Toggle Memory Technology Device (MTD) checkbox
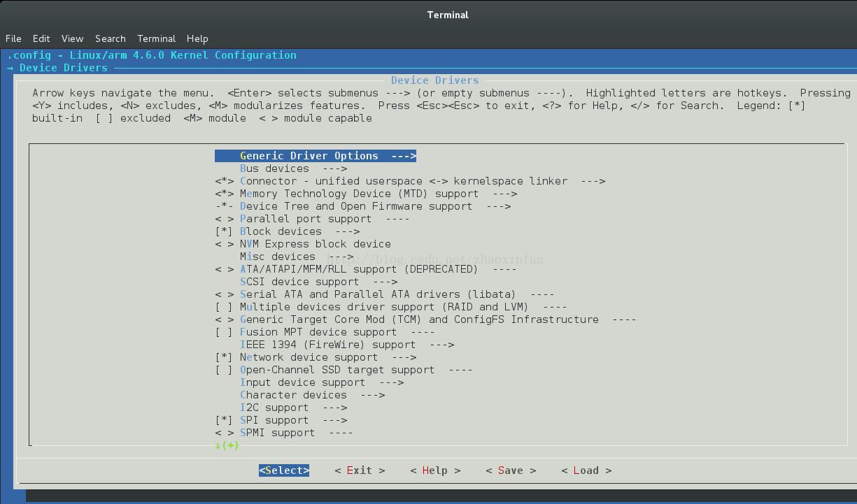Screen dimensions: 857x504 [225, 194]
